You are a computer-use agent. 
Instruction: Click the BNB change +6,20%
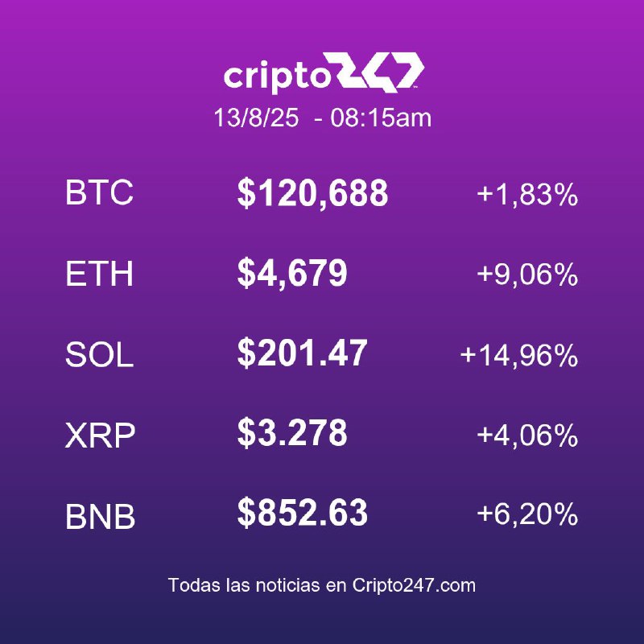pyautogui.click(x=527, y=514)
